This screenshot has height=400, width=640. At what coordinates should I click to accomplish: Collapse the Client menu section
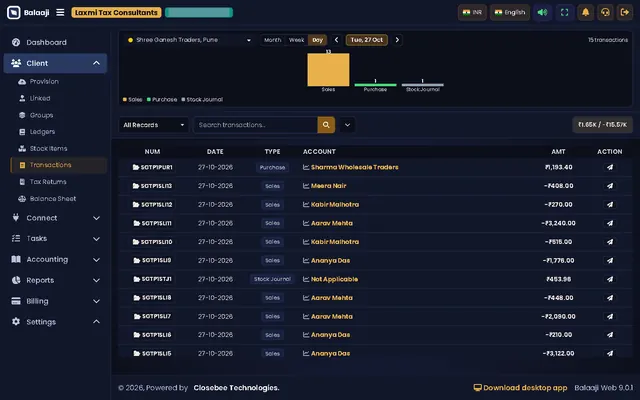(x=55, y=63)
